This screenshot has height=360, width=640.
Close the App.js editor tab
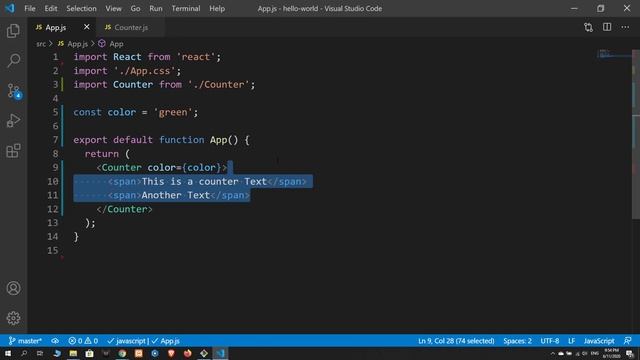87,27
